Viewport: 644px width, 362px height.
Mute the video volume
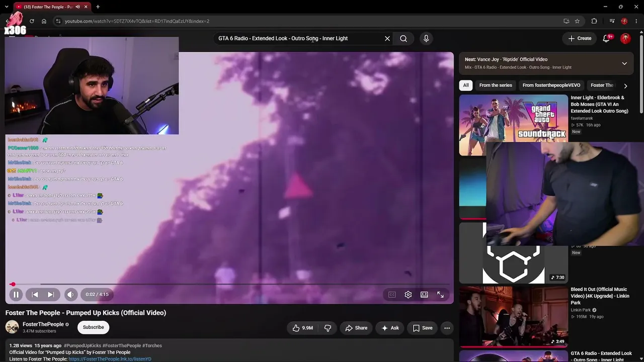tap(71, 295)
